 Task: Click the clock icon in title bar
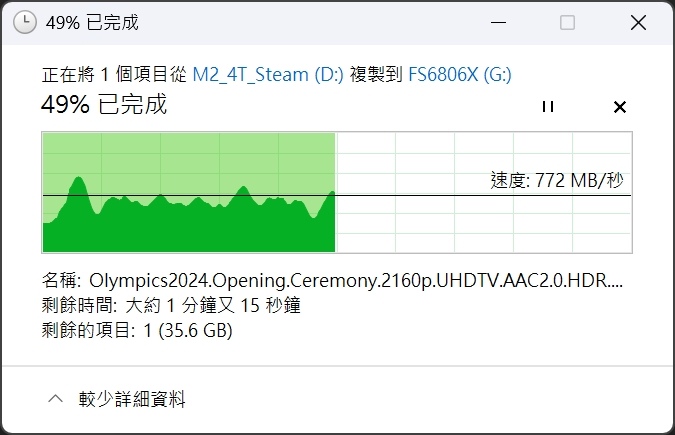point(25,22)
